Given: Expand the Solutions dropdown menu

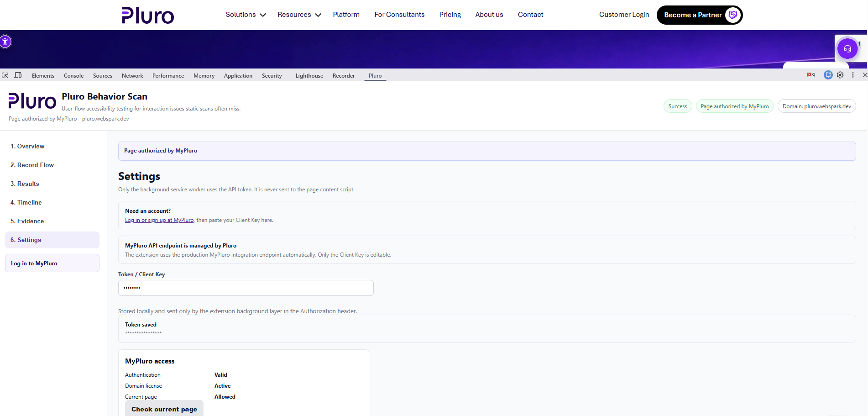Looking at the screenshot, I should 246,15.
